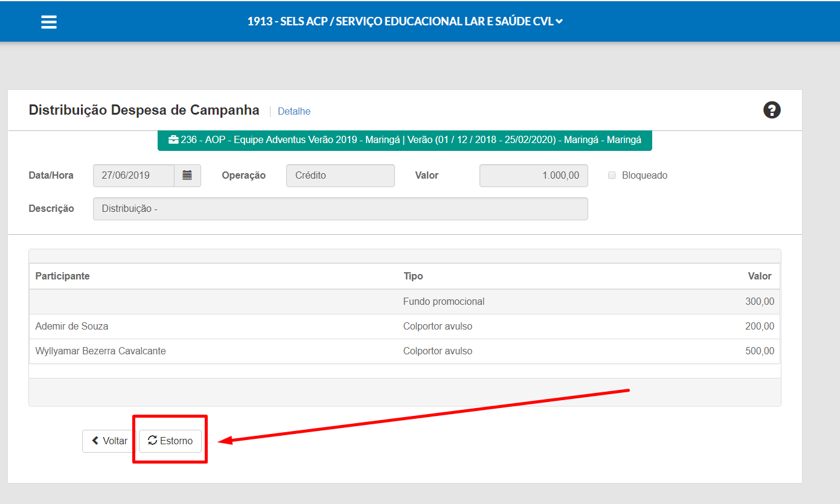Click the Estorno button
The image size is (840, 504).
(170, 441)
